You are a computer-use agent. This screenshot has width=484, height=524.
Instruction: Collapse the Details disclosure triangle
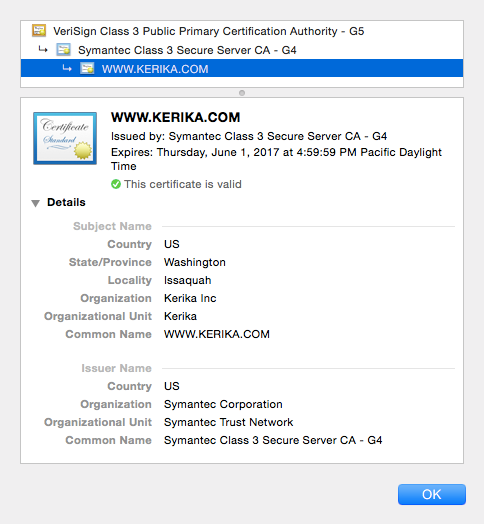point(35,203)
